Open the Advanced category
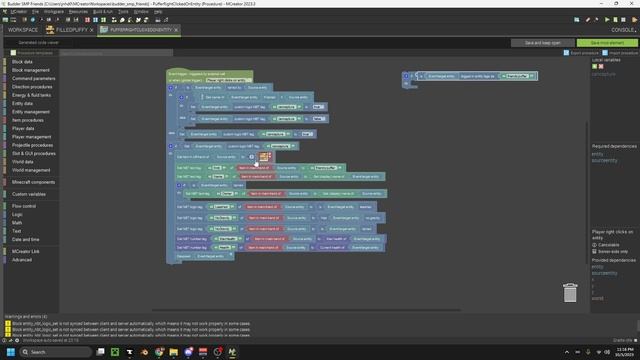The image size is (640, 360). click(22, 260)
